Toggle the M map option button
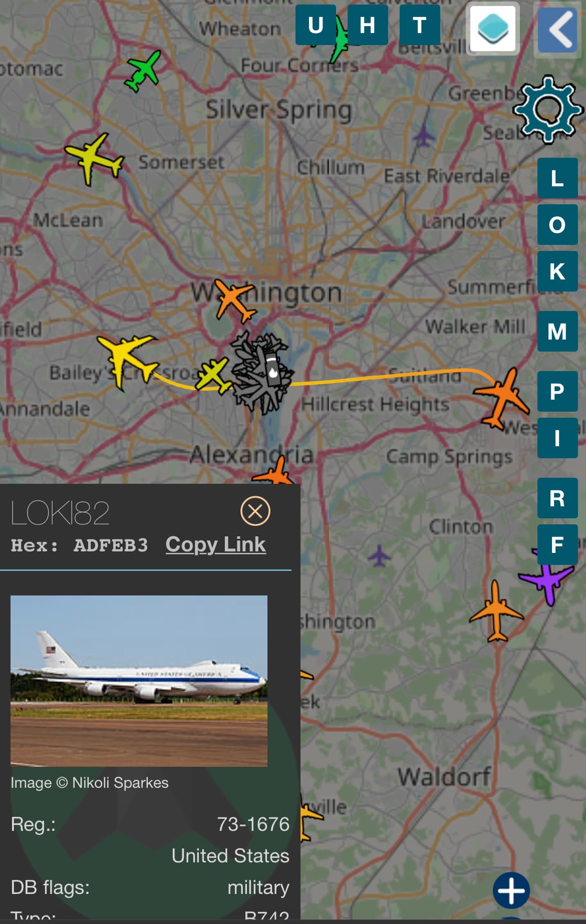Viewport: 586px width, 924px height. point(557,332)
